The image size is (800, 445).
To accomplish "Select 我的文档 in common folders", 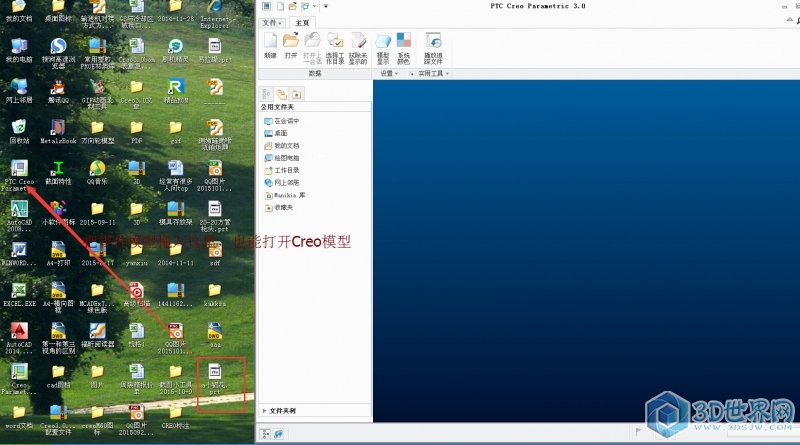I will click(282, 145).
